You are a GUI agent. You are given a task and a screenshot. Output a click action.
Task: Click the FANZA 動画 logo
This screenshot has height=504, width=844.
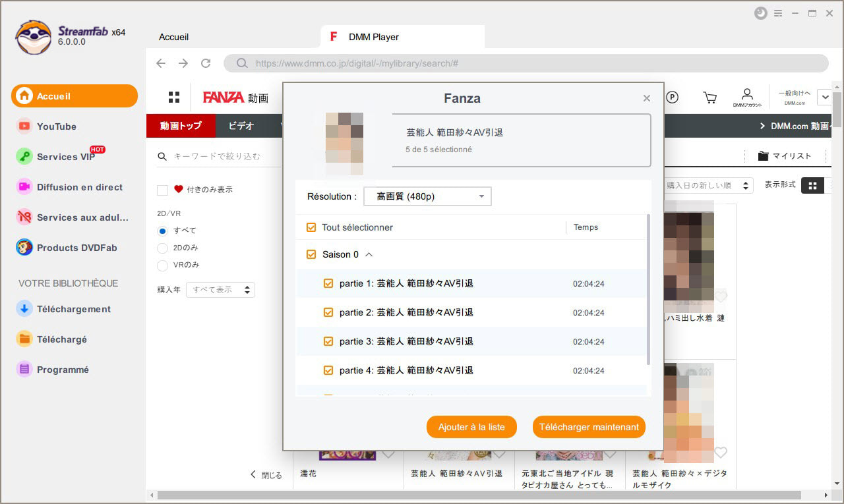tap(235, 98)
